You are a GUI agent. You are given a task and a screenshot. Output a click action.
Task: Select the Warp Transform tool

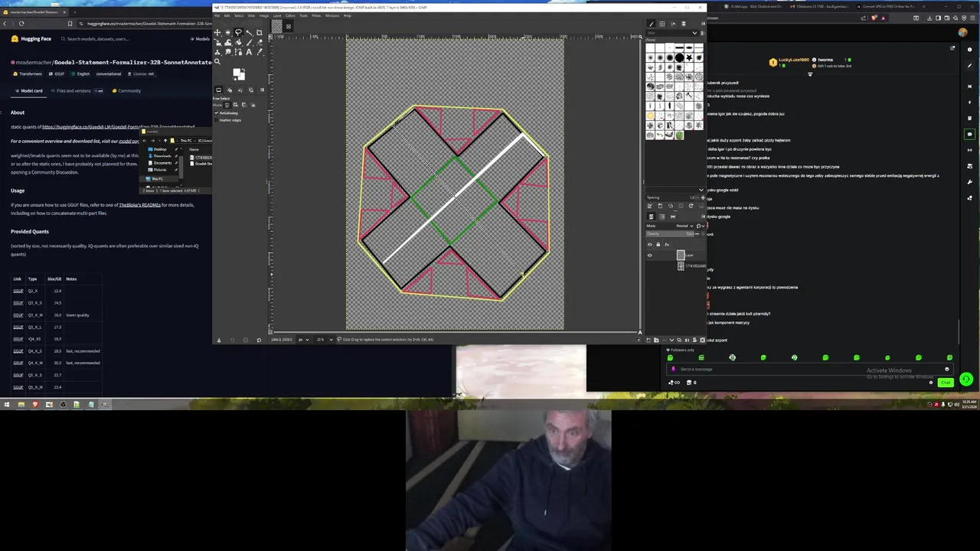pyautogui.click(x=227, y=42)
